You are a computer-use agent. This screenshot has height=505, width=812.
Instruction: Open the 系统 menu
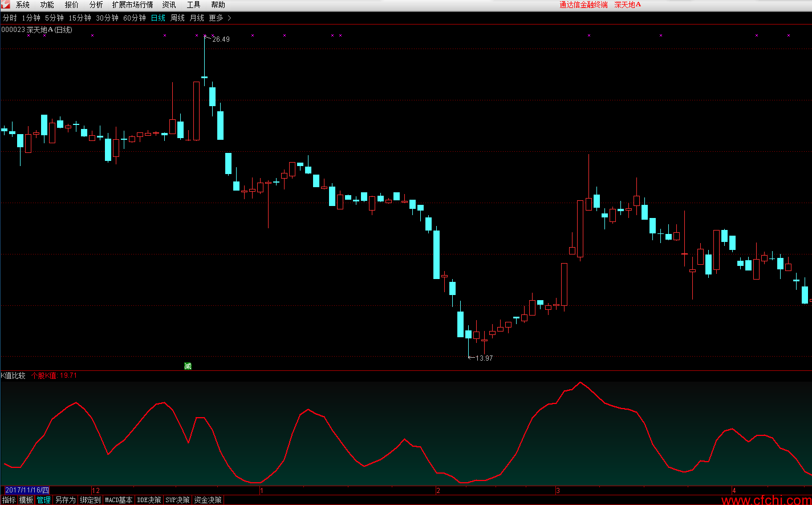click(x=23, y=5)
